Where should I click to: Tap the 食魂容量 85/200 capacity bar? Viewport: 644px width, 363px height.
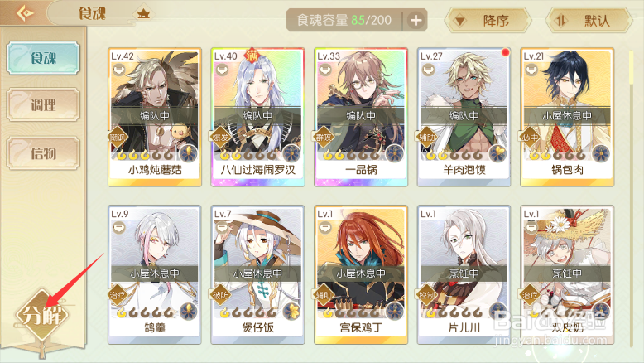click(x=344, y=20)
